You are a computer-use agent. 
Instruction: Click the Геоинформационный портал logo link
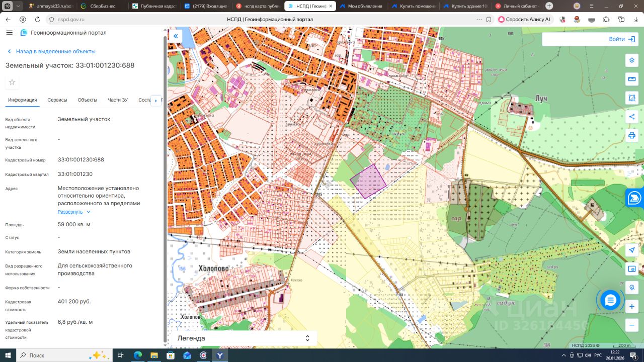(x=63, y=33)
